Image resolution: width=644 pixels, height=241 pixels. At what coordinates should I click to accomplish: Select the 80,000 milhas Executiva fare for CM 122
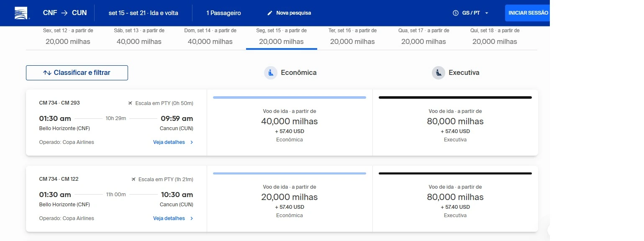coord(455,199)
